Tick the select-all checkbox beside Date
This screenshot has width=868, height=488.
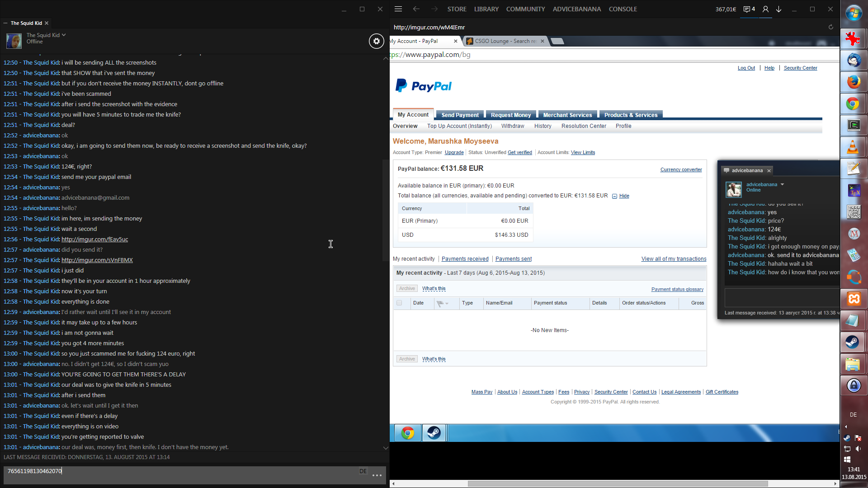(399, 303)
